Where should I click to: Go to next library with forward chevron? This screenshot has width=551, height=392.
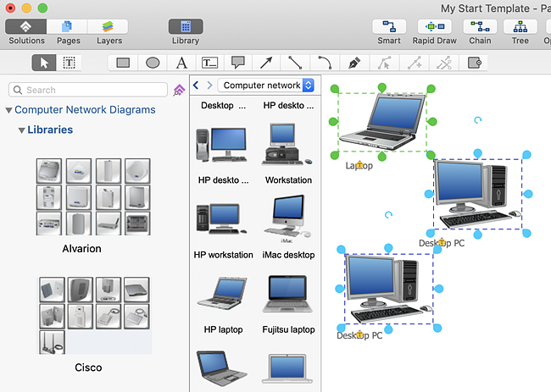pos(209,85)
